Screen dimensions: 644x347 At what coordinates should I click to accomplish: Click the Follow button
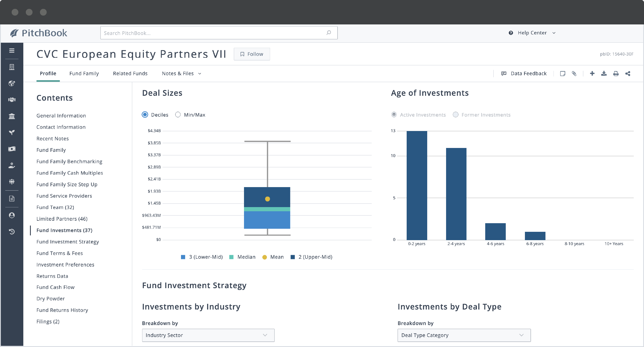point(252,54)
